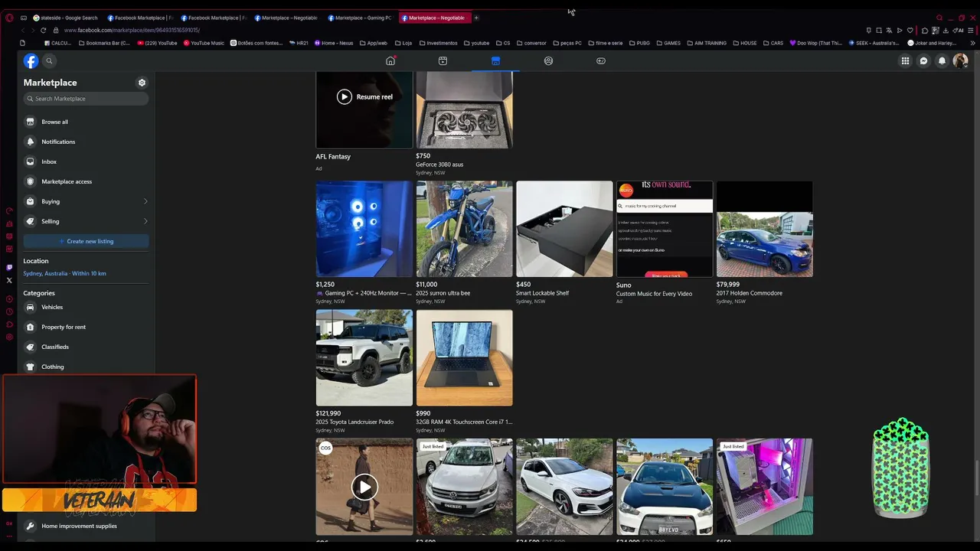Image resolution: width=980 pixels, height=551 pixels.
Task: Open Marketplace access
Action: pyautogui.click(x=86, y=181)
